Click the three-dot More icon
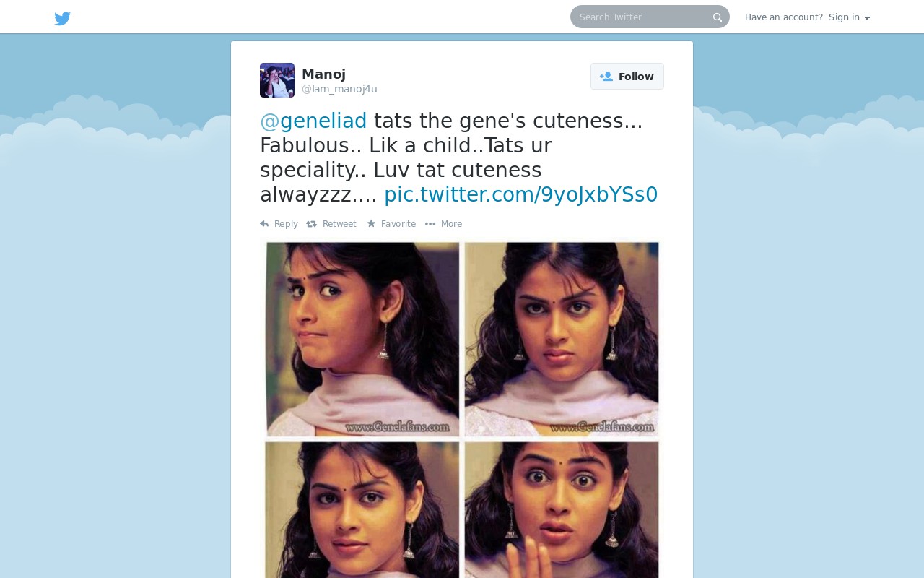The height and width of the screenshot is (578, 924). (430, 224)
